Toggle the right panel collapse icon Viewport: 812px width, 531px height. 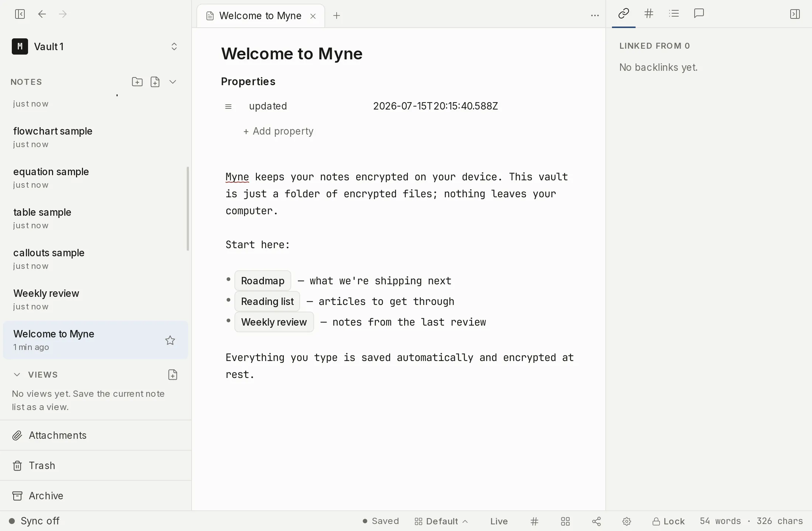coord(795,14)
